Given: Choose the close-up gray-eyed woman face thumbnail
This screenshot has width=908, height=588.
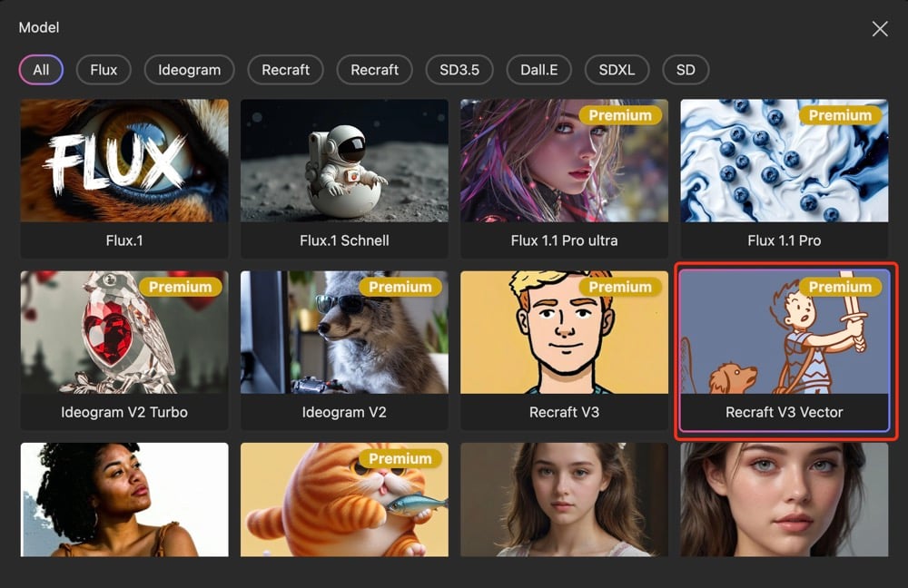Looking at the screenshot, I should point(785,500).
